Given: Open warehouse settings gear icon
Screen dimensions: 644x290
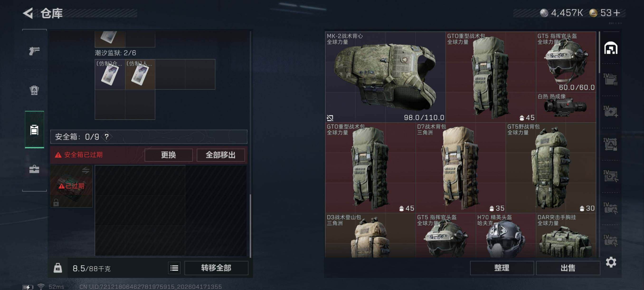Looking at the screenshot, I should click(x=611, y=262).
